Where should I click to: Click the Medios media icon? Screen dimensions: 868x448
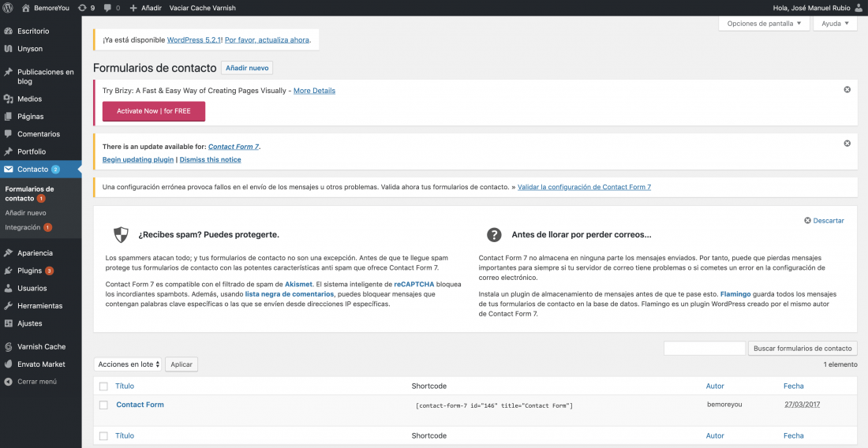point(9,99)
